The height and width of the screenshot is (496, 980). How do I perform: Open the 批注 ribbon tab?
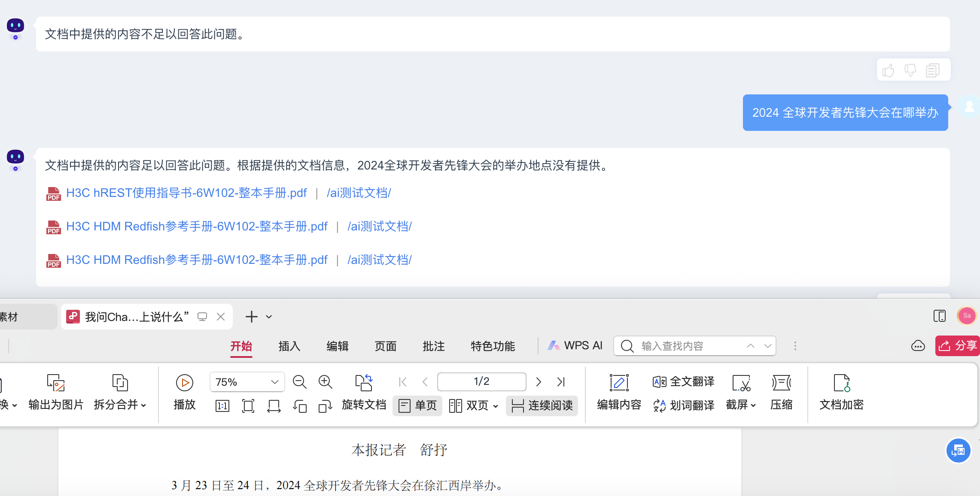point(434,346)
